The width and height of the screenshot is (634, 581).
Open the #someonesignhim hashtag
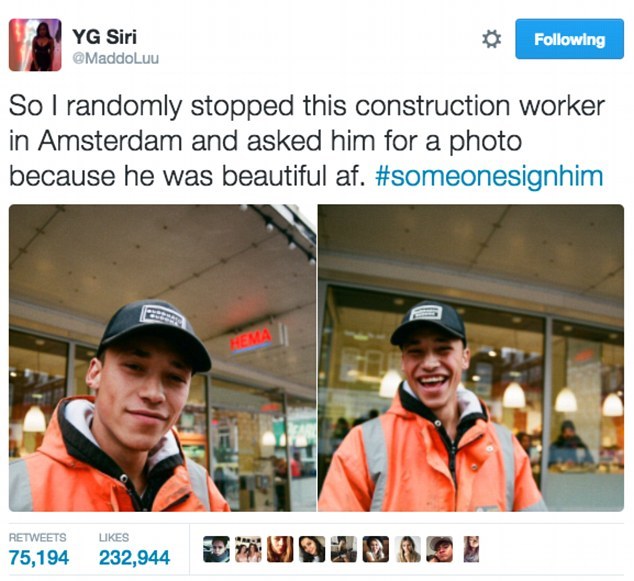[489, 177]
